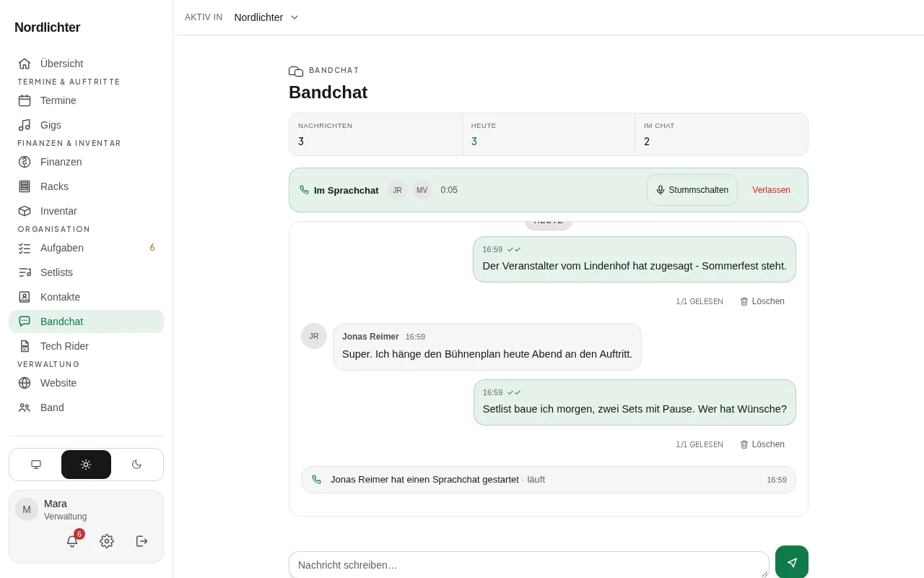Log out using the exit icon
This screenshot has width=924, height=578.
point(141,541)
